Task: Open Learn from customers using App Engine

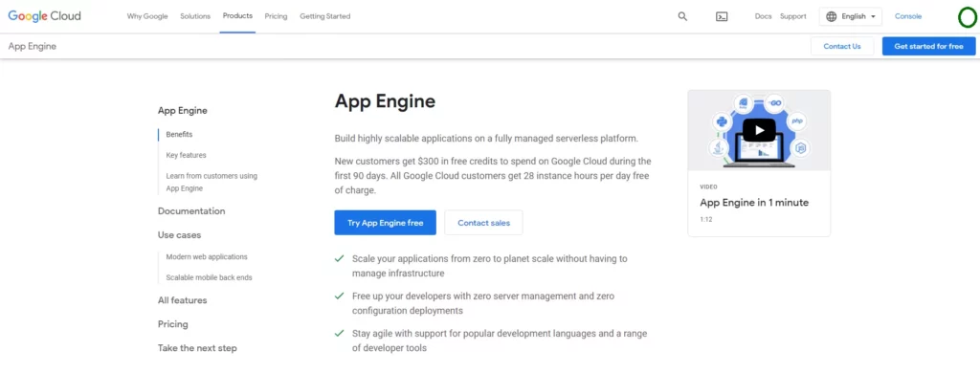Action: click(x=212, y=182)
